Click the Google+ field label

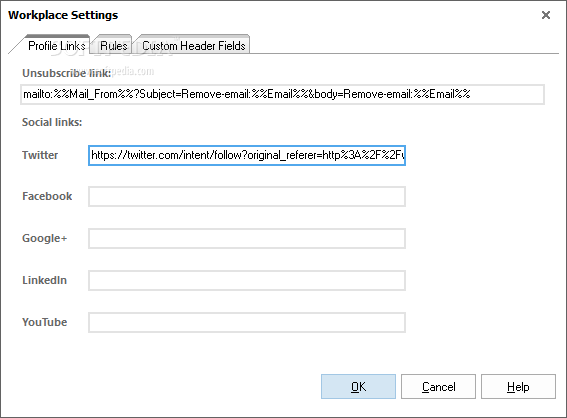(x=44, y=238)
